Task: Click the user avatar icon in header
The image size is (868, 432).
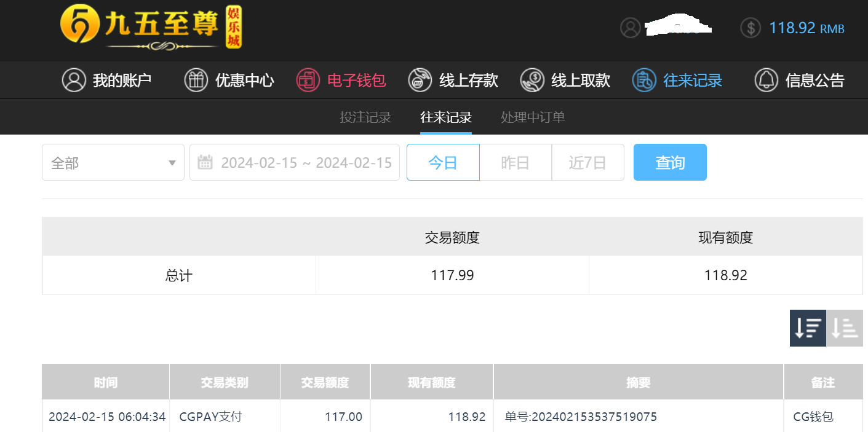Action: click(x=630, y=28)
